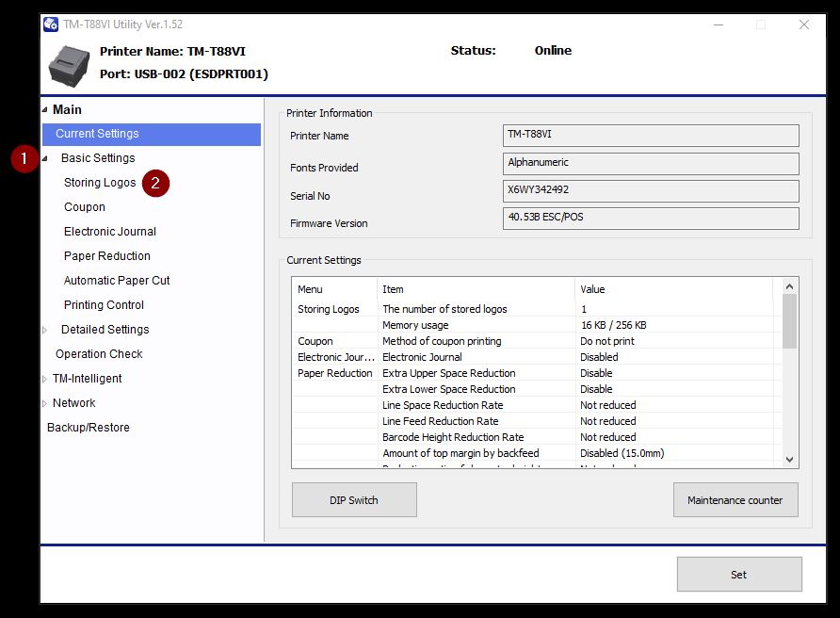This screenshot has height=618, width=840.
Task: Select 'Extra Lower Space Reduction' row
Action: pos(536,390)
